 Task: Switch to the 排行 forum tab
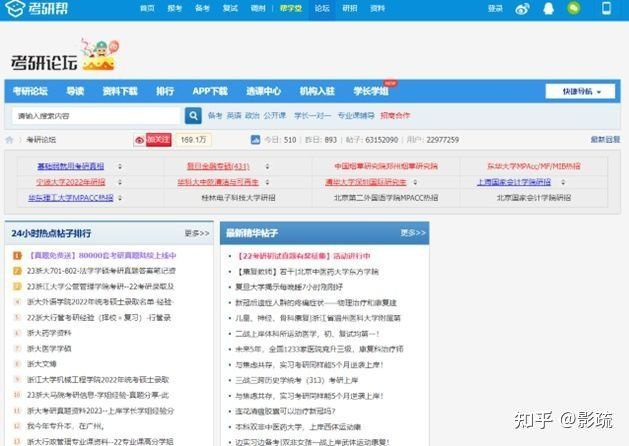(165, 91)
